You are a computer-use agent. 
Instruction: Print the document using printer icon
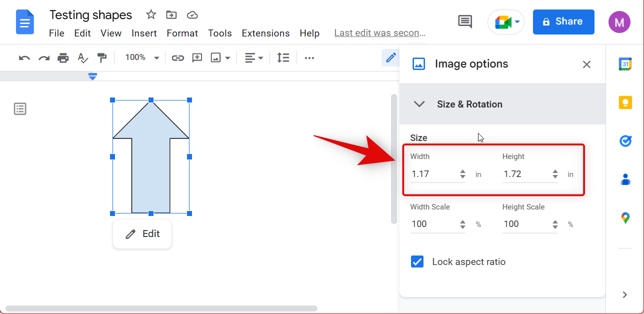[63, 58]
